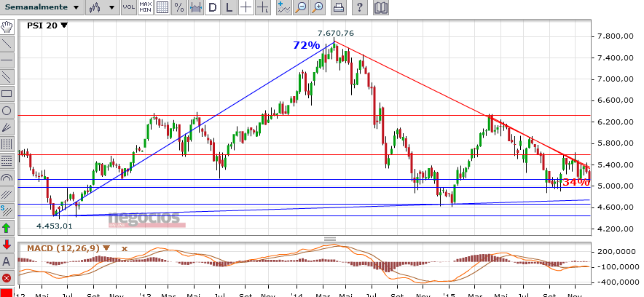Enable the crosshair with L label
Image resolution: width=644 pixels, height=297 pixels.
pos(263,7)
